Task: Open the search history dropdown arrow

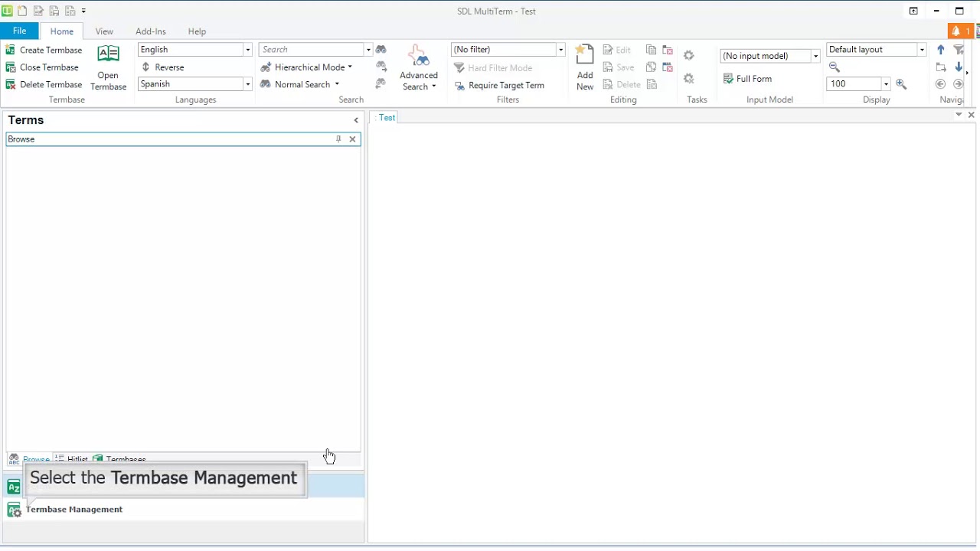Action: click(368, 50)
